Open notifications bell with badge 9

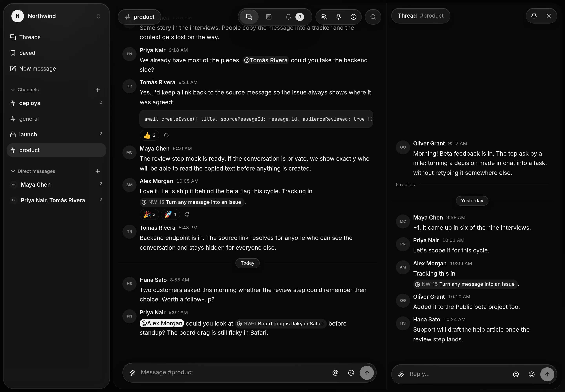tap(294, 17)
